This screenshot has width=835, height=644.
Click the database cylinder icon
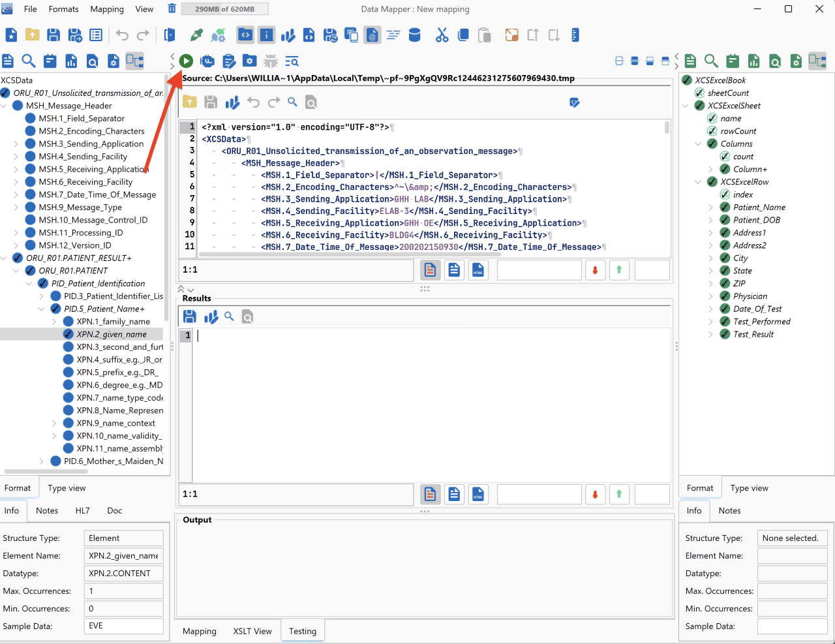[x=414, y=35]
